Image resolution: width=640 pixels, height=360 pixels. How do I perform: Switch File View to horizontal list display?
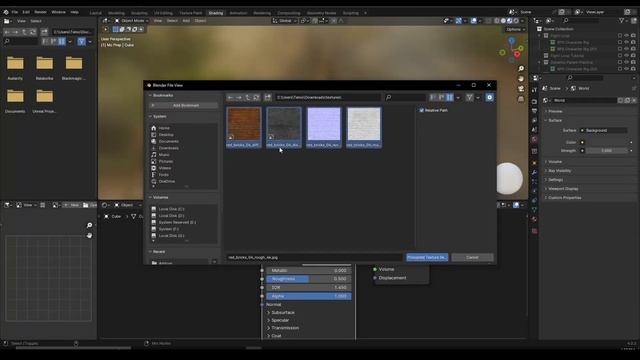[441, 98]
